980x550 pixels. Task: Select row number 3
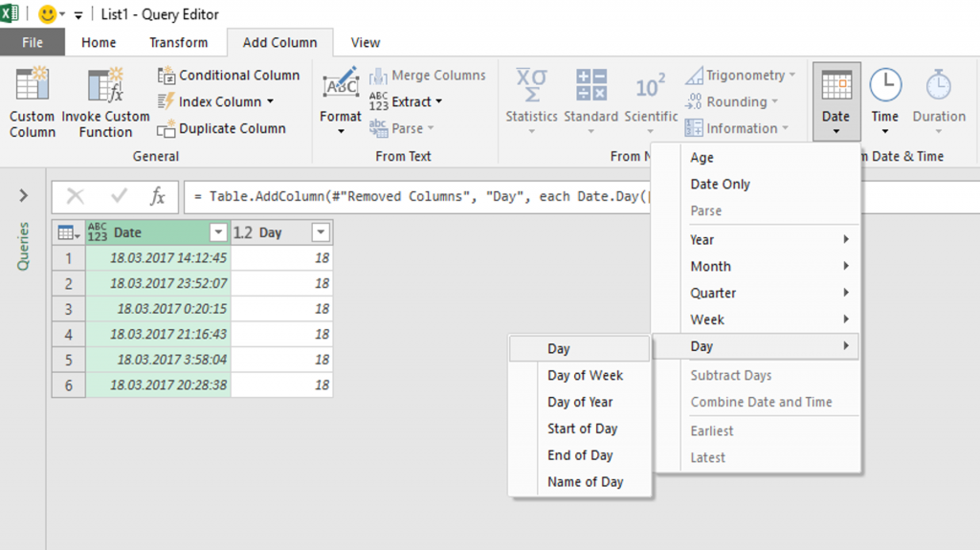point(69,309)
